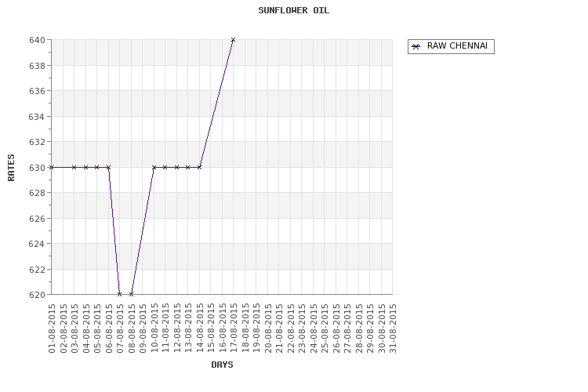Click the RAW CHENNAI legend marker icon
This screenshot has height=392, width=588.
[416, 46]
